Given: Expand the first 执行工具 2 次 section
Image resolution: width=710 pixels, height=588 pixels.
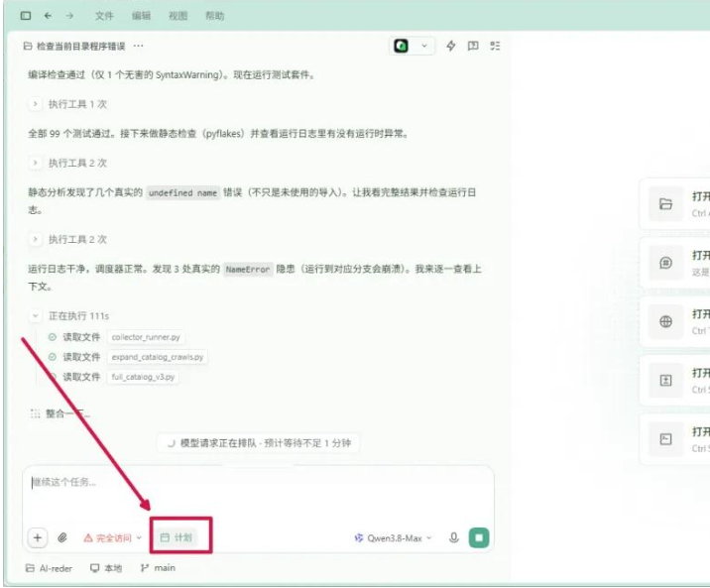Looking at the screenshot, I should [x=36, y=163].
